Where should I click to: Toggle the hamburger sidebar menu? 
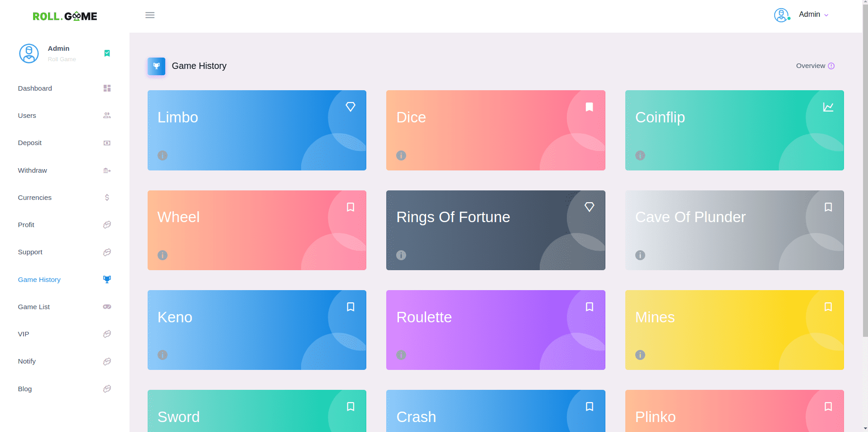[150, 15]
